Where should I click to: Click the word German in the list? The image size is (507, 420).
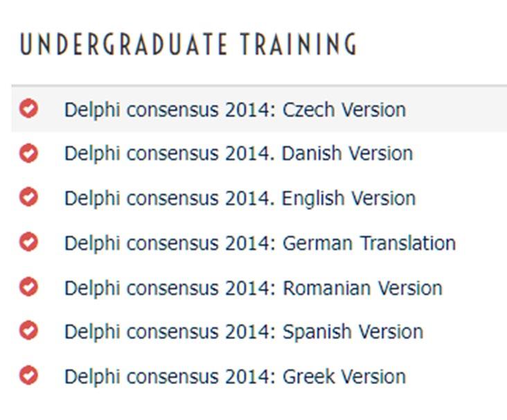(x=317, y=243)
